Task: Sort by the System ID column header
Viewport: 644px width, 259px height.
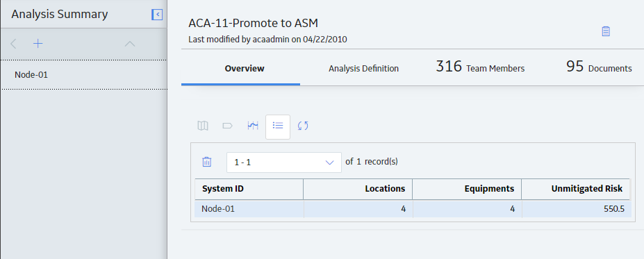Action: (x=249, y=189)
